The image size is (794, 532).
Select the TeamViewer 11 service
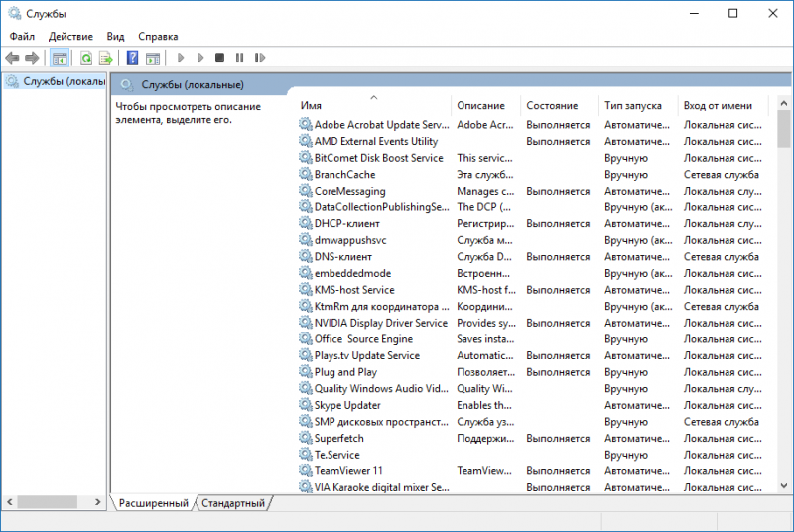532,471
